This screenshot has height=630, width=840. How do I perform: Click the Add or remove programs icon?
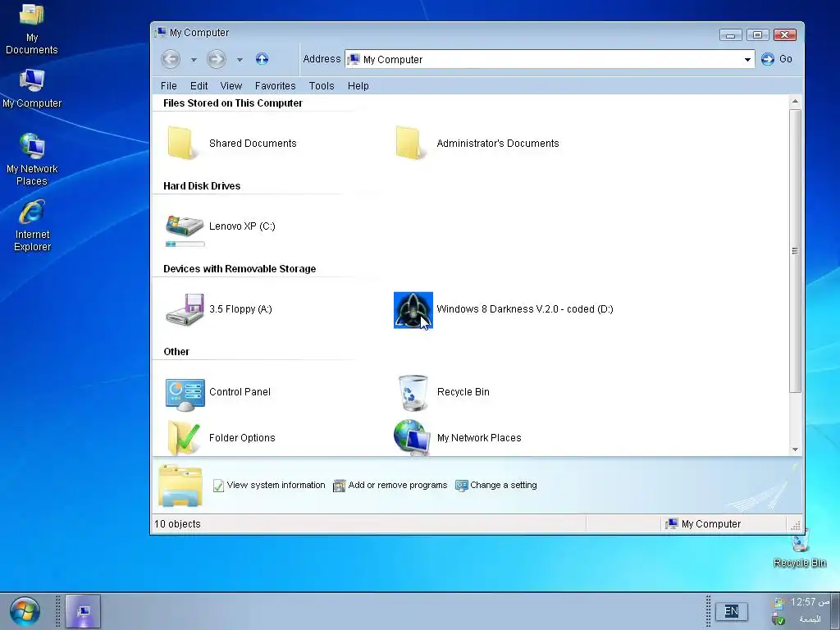tap(339, 486)
